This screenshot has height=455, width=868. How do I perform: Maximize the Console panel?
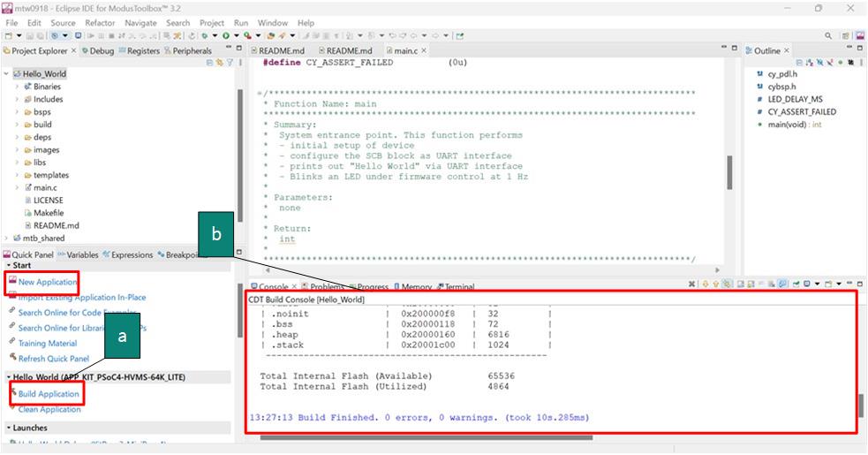[860, 284]
